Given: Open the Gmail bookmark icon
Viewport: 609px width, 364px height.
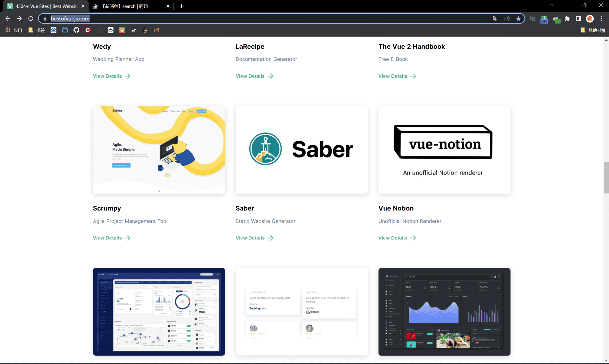Looking at the screenshot, I should (x=156, y=30).
